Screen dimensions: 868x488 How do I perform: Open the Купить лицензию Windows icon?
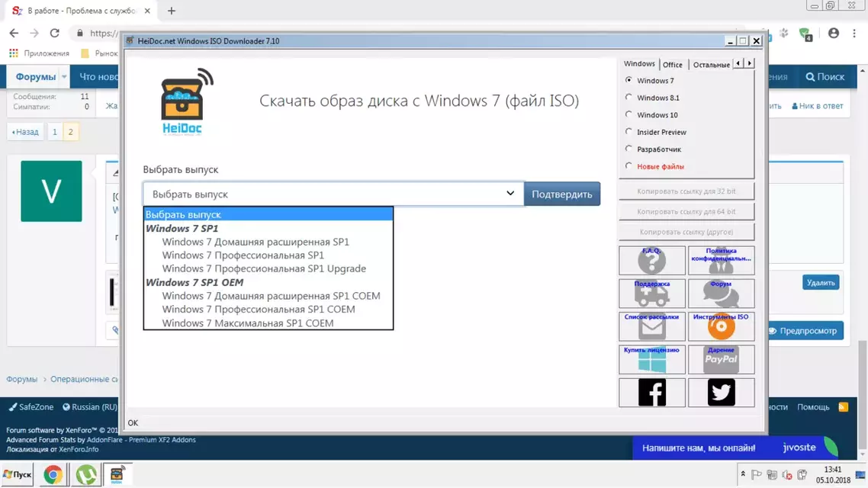[651, 360]
